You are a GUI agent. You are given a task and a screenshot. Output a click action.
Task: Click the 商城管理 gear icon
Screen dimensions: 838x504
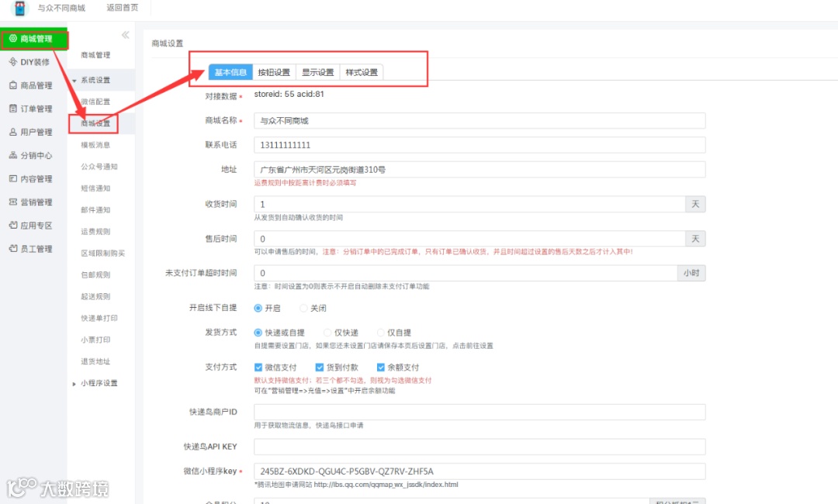13,39
